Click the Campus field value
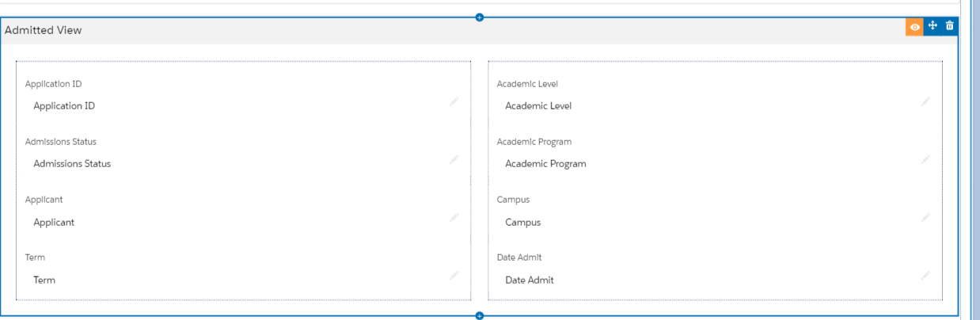 click(x=522, y=223)
